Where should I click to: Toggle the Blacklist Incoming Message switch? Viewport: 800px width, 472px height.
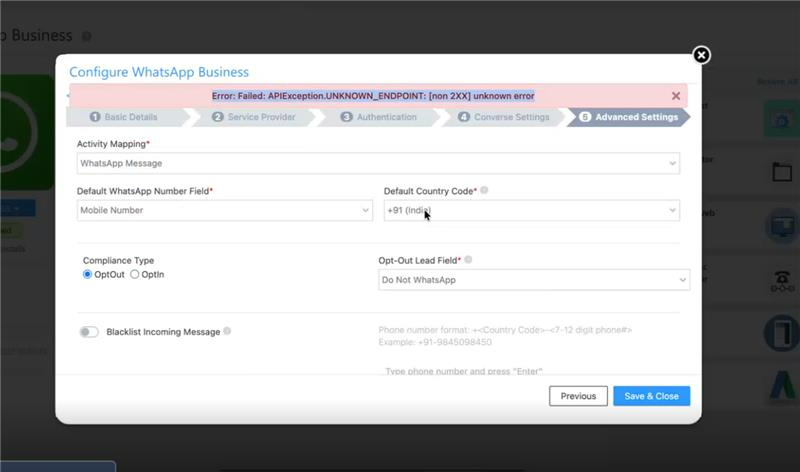[x=89, y=332]
